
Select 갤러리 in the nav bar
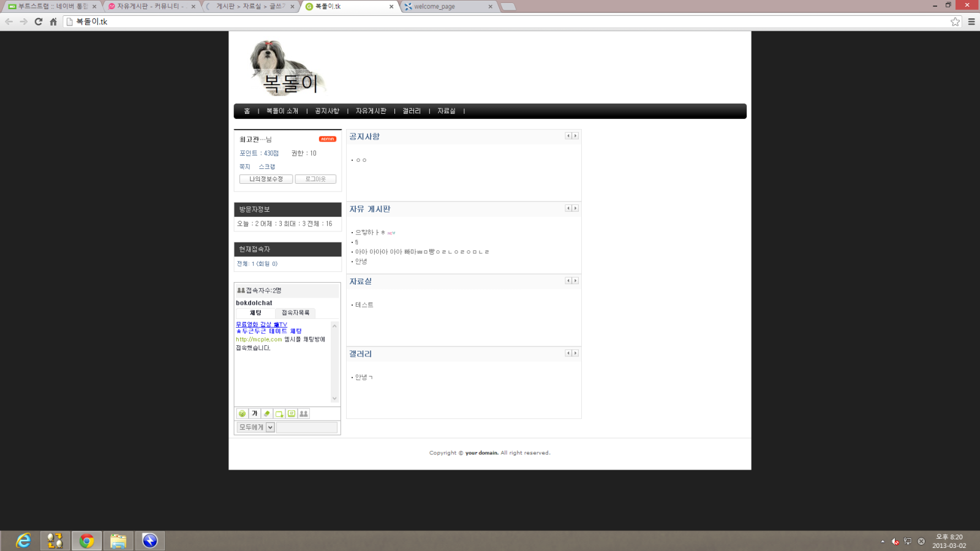pyautogui.click(x=412, y=111)
